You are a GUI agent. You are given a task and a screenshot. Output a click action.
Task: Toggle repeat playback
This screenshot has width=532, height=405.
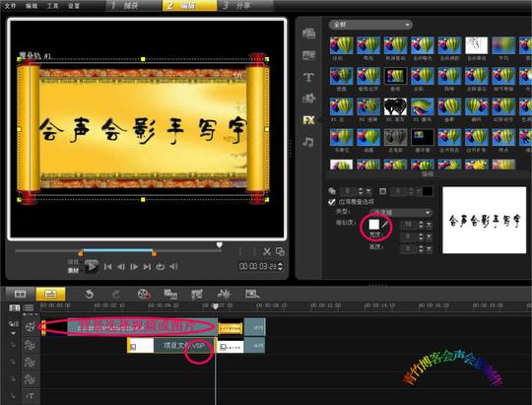161,267
